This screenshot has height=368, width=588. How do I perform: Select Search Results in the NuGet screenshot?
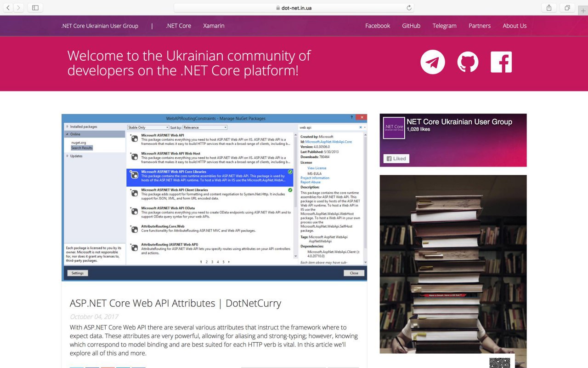(x=82, y=148)
